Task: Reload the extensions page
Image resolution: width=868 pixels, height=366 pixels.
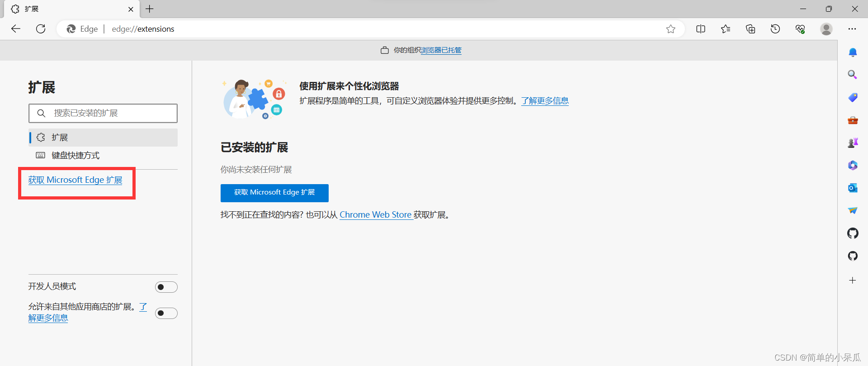Action: coord(41,29)
